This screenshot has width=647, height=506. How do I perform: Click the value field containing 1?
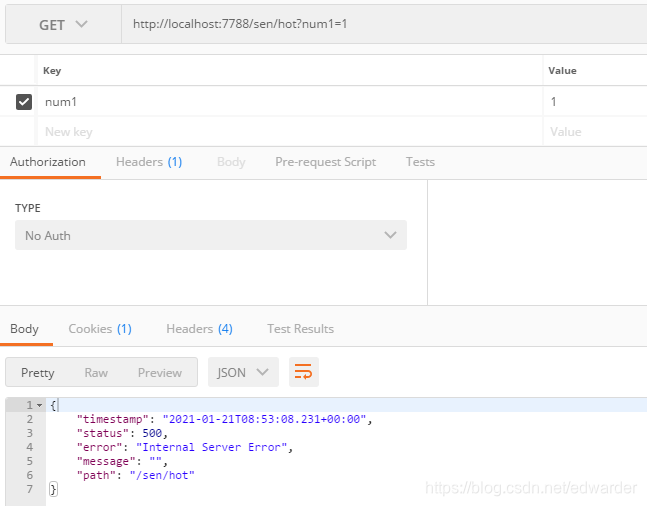[x=595, y=102]
